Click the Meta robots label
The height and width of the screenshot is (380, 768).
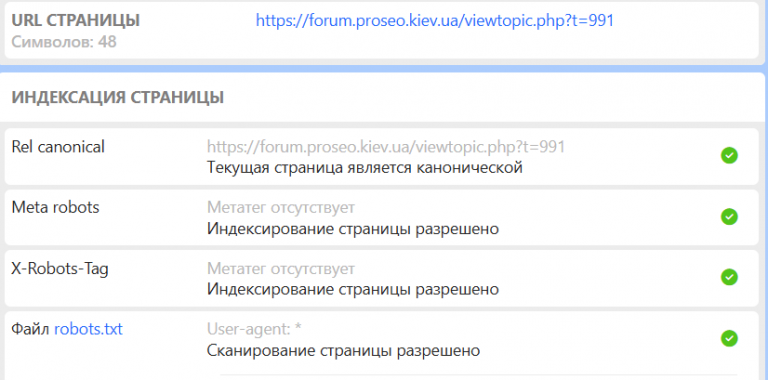(55, 207)
